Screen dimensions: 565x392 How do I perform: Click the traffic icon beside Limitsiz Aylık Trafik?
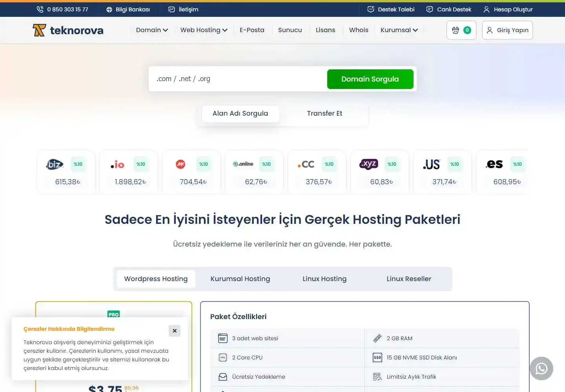377,377
